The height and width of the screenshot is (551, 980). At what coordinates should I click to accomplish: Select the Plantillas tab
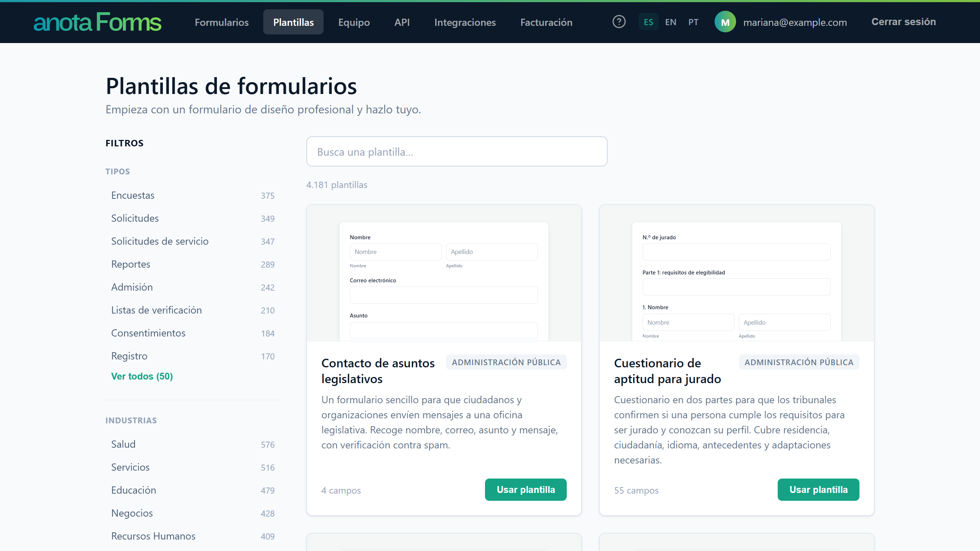click(293, 22)
